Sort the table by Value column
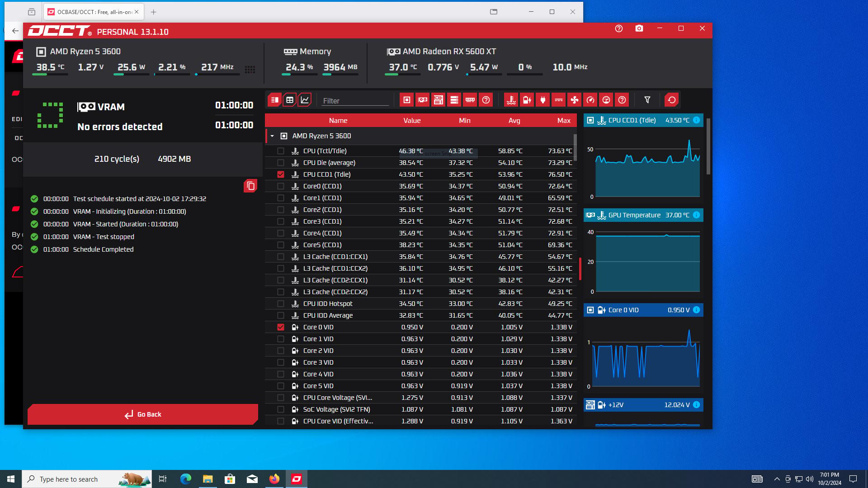Viewport: 868px width, 488px height. pyautogui.click(x=412, y=121)
